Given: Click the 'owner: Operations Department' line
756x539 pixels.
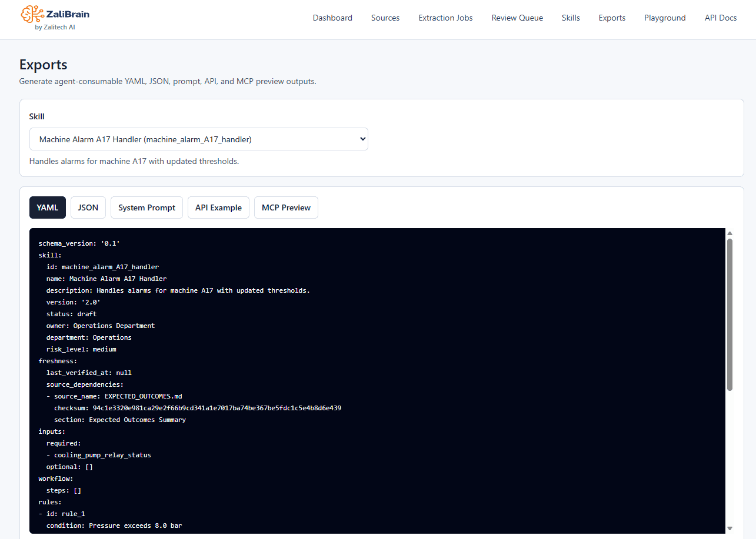Looking at the screenshot, I should pyautogui.click(x=101, y=326).
